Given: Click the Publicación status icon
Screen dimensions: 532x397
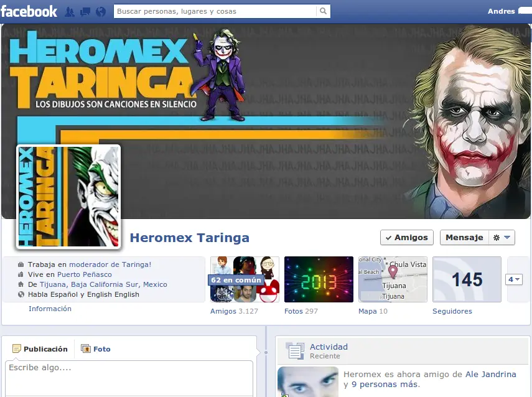Looking at the screenshot, I should [x=16, y=348].
